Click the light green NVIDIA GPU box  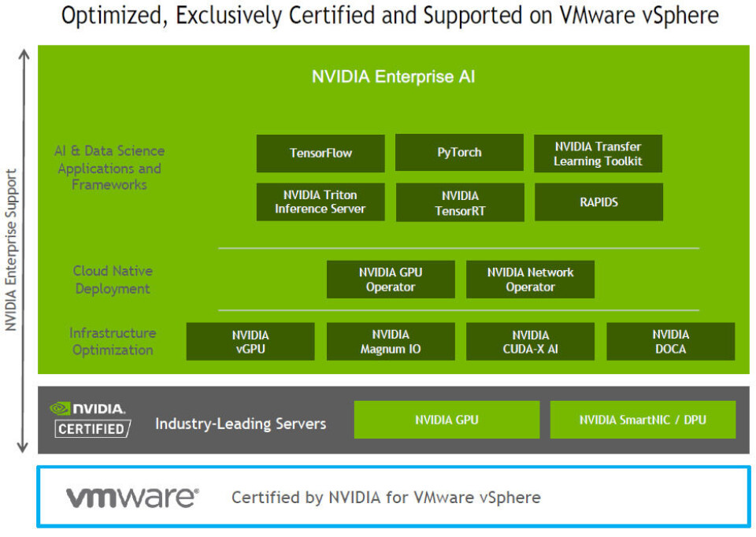(x=447, y=420)
